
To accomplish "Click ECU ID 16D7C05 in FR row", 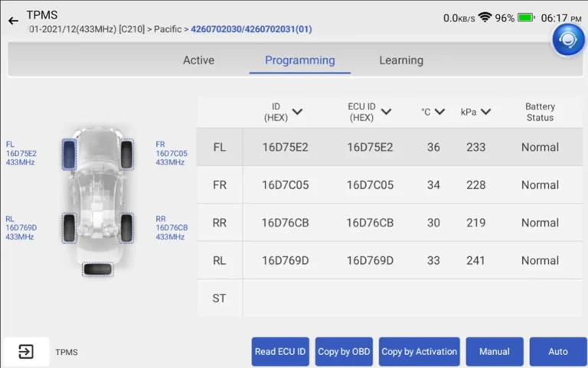I will coord(370,185).
